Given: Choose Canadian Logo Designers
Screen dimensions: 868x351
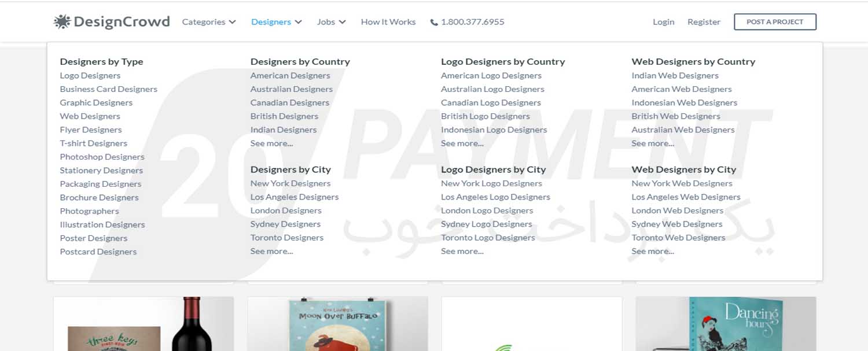Looking at the screenshot, I should tap(491, 103).
